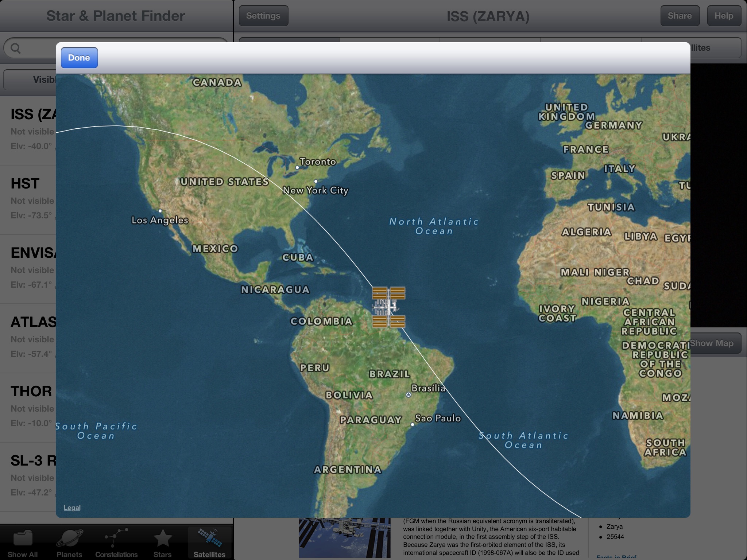Tap the NAMIBIA country label

click(638, 416)
